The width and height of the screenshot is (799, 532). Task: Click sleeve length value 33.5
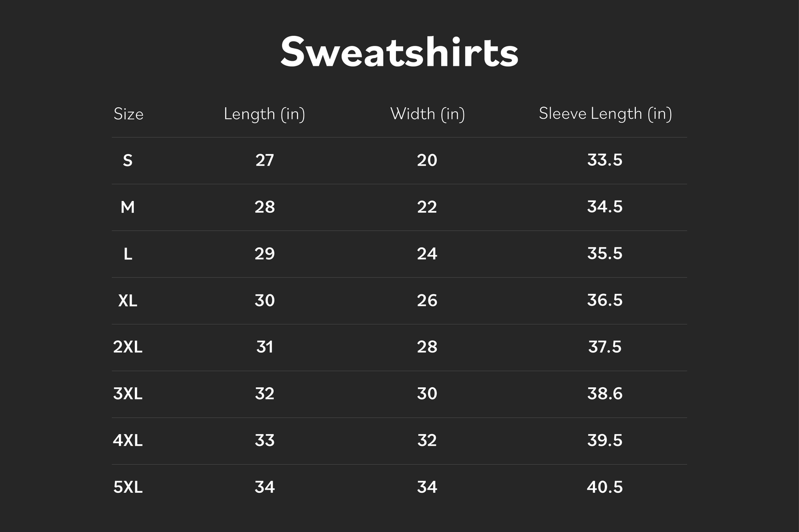point(605,160)
